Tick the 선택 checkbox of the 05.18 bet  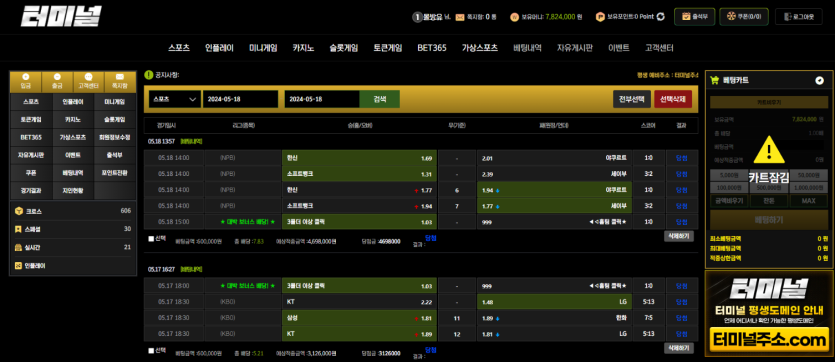(x=151, y=239)
